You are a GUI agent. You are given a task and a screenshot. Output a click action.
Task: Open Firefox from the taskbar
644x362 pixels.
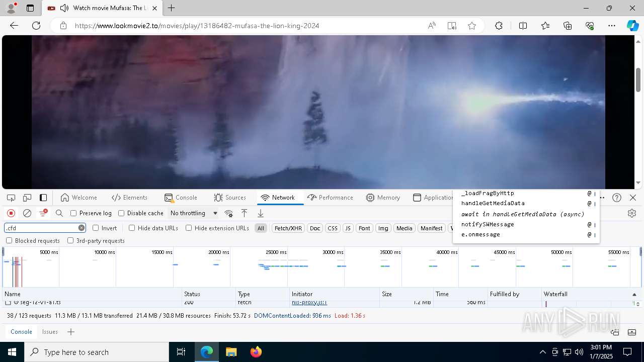coord(256,352)
